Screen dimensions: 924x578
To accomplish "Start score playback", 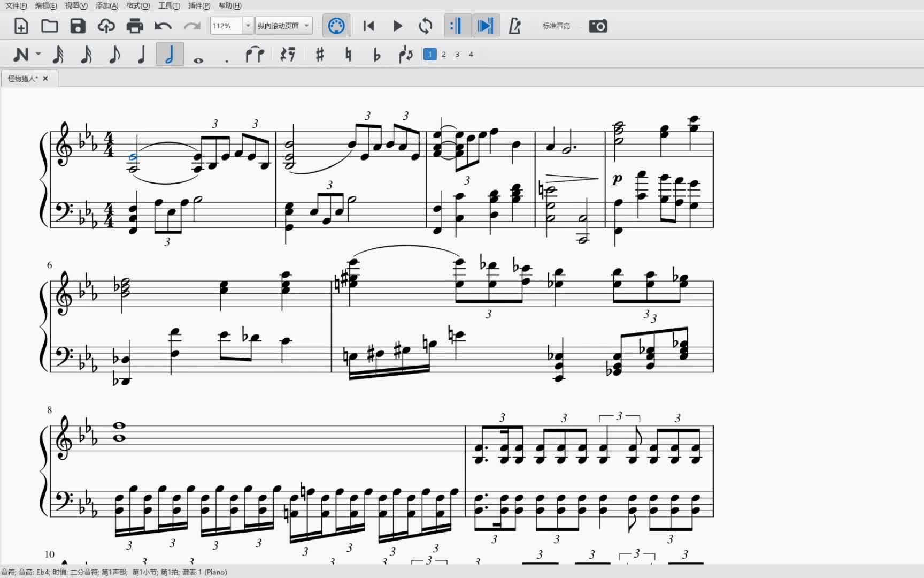I will tap(397, 26).
